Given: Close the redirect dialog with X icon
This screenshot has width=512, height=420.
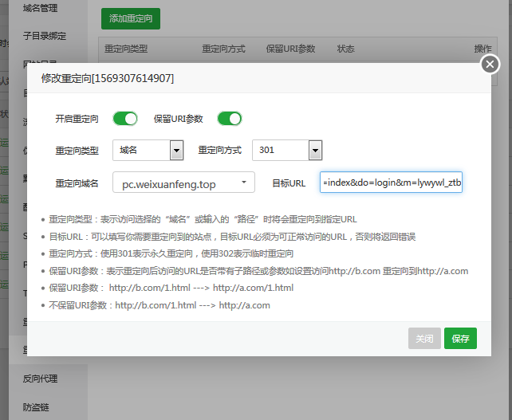Looking at the screenshot, I should pyautogui.click(x=490, y=65).
